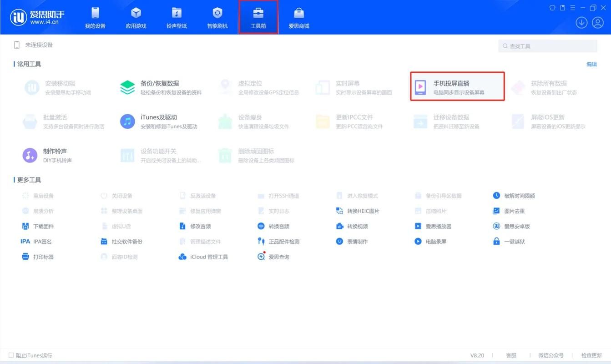This screenshot has height=364, width=611.
Task: Click the 设备功能开关 tool
Action: 161,155
